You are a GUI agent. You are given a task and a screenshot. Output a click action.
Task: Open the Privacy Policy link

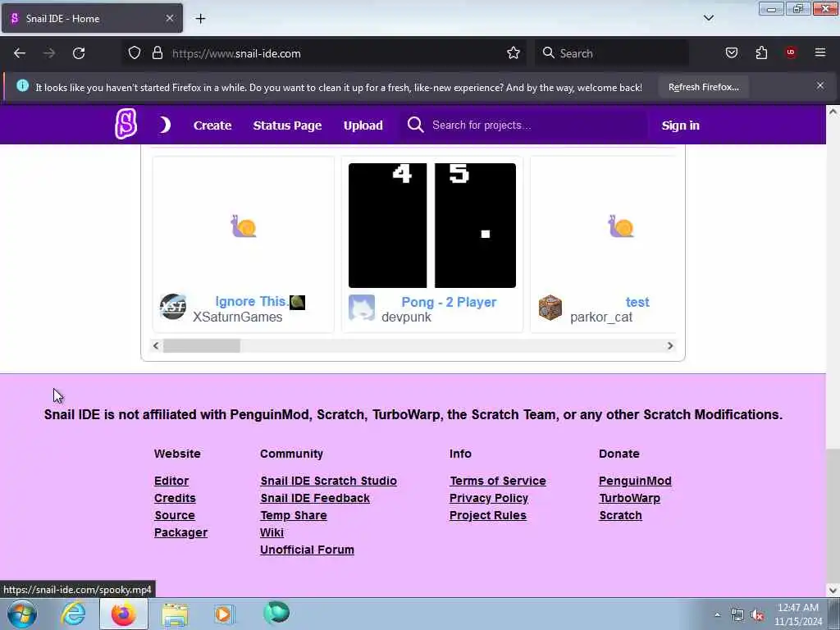point(489,498)
